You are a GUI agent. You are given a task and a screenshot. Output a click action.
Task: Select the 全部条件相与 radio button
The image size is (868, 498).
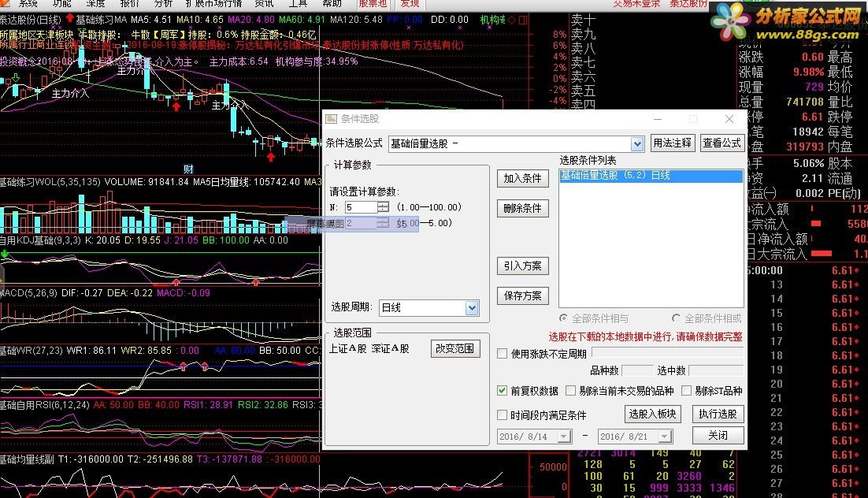[x=563, y=318]
